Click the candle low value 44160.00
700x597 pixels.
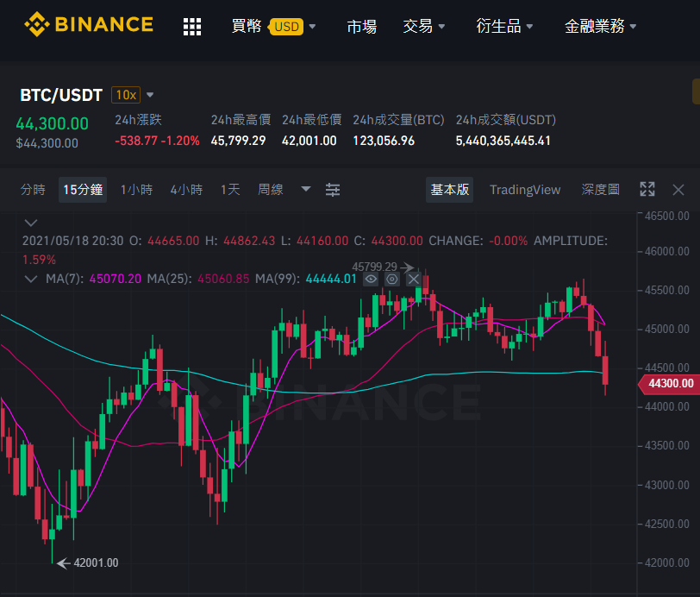tap(322, 241)
